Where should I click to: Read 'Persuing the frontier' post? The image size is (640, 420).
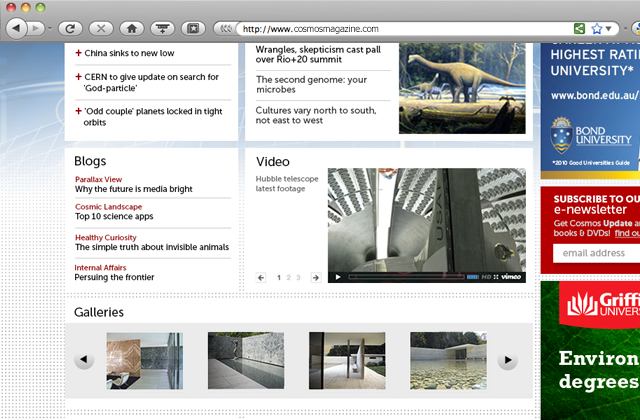[x=114, y=277]
